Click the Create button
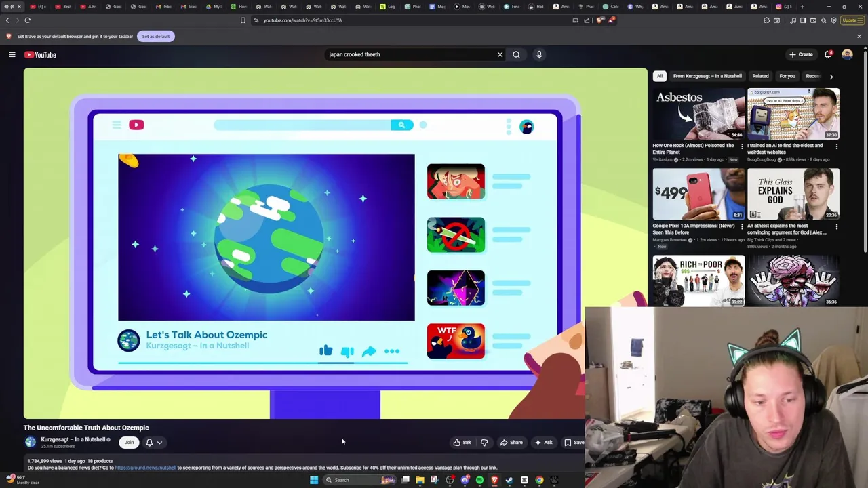 pos(801,54)
